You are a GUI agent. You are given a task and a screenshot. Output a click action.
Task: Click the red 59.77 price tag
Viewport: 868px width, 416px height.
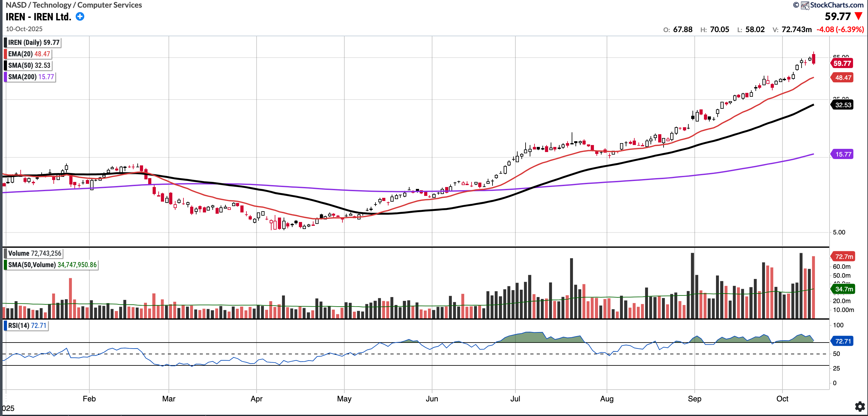[x=842, y=63]
